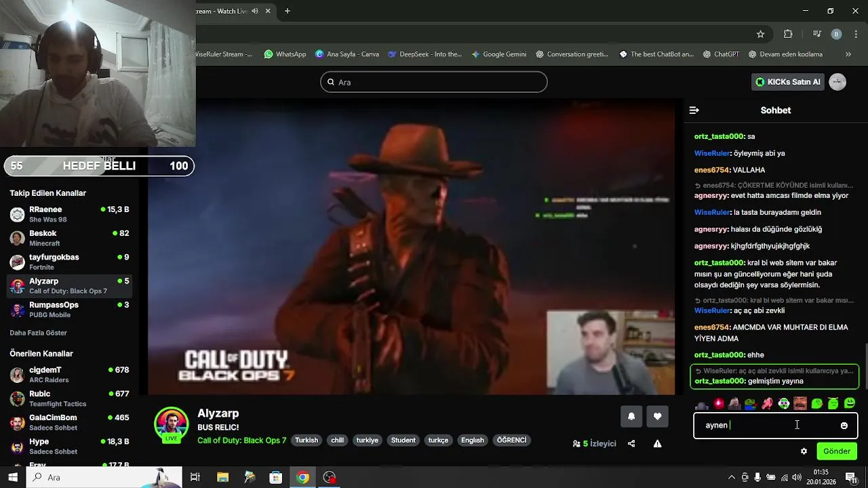Click the English tag
The height and width of the screenshot is (488, 868).
(x=473, y=441)
